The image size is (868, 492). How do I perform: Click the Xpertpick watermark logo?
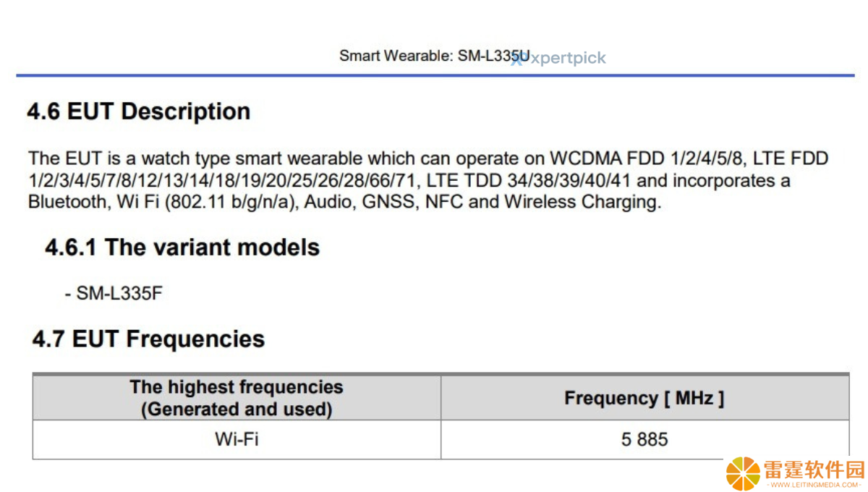pos(558,59)
